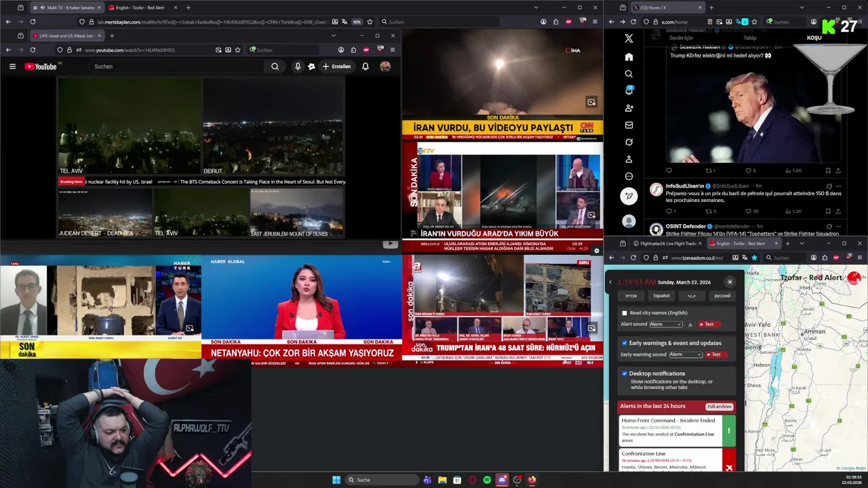Viewport: 868px width, 488px height.
Task: Open X Messages envelope icon
Action: click(629, 125)
